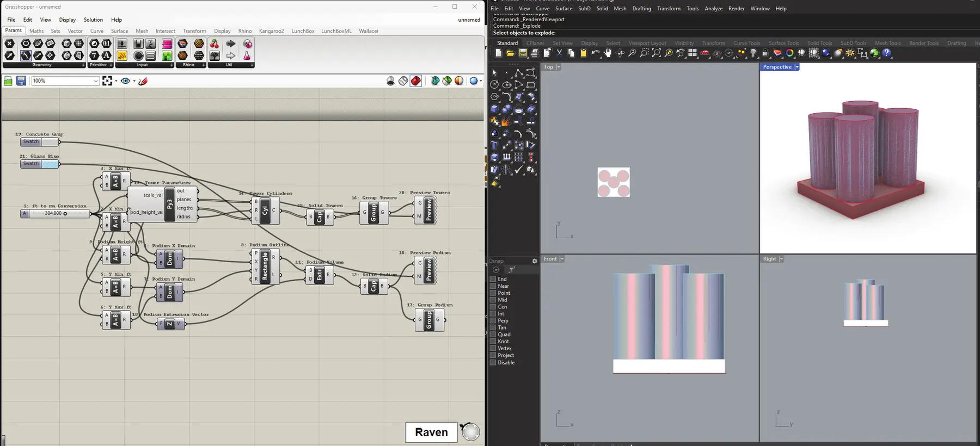Open the Solution menu in Grasshopper
Screen dimensions: 980x446
93,20
